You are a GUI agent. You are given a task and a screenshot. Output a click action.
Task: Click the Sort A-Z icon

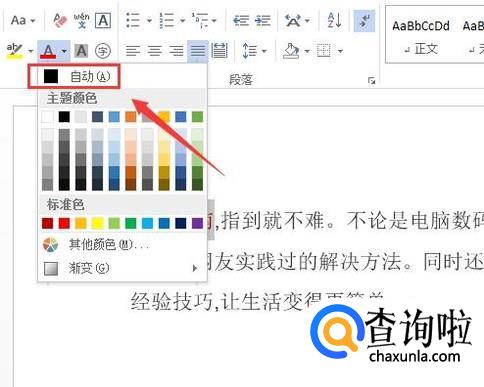tap(334, 20)
